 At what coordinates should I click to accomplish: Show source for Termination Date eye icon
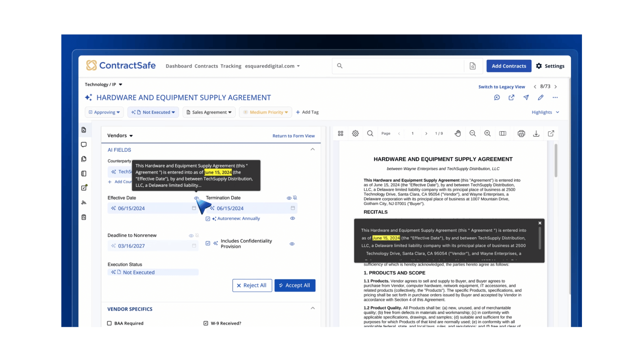click(289, 198)
